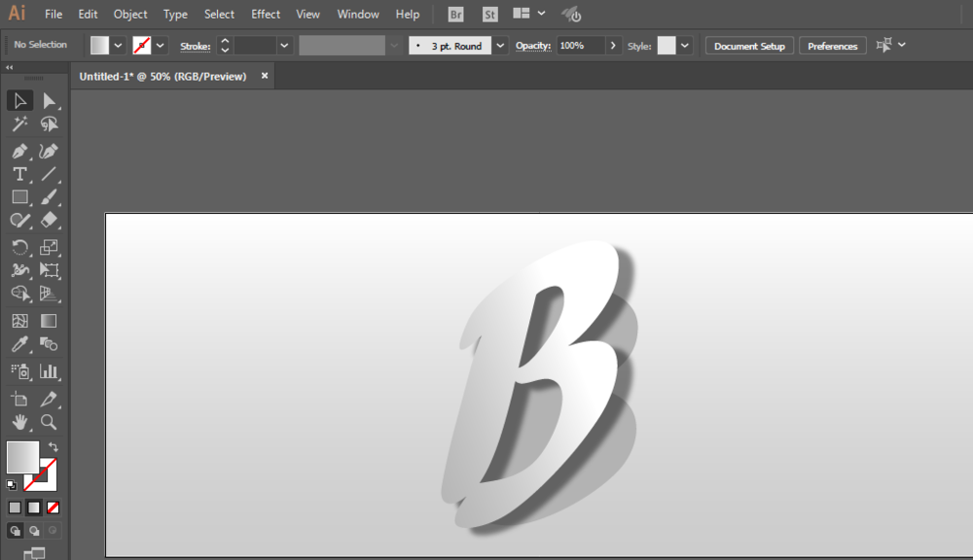Image resolution: width=973 pixels, height=560 pixels.
Task: Pick the Width tool
Action: [19, 270]
